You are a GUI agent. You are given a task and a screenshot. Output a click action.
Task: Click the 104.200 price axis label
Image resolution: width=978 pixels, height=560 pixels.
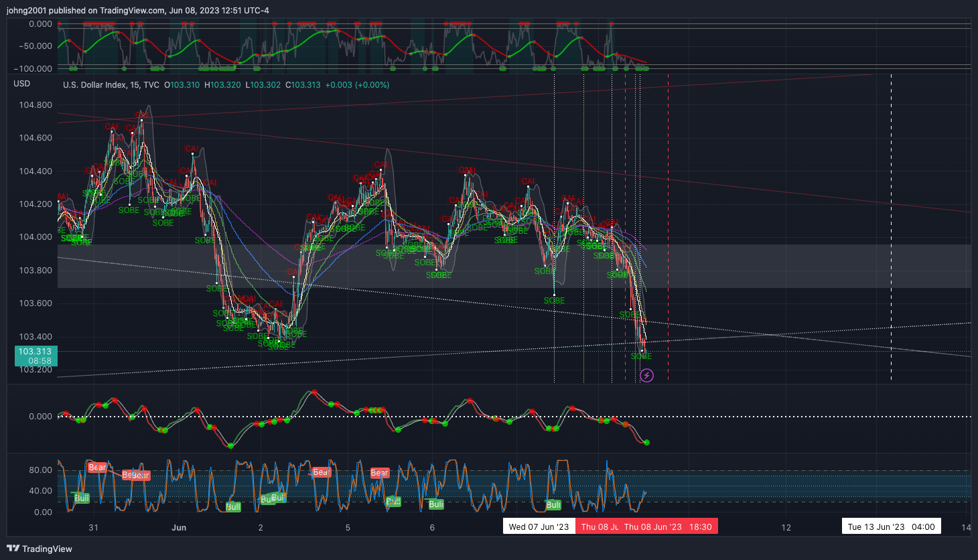click(x=36, y=204)
